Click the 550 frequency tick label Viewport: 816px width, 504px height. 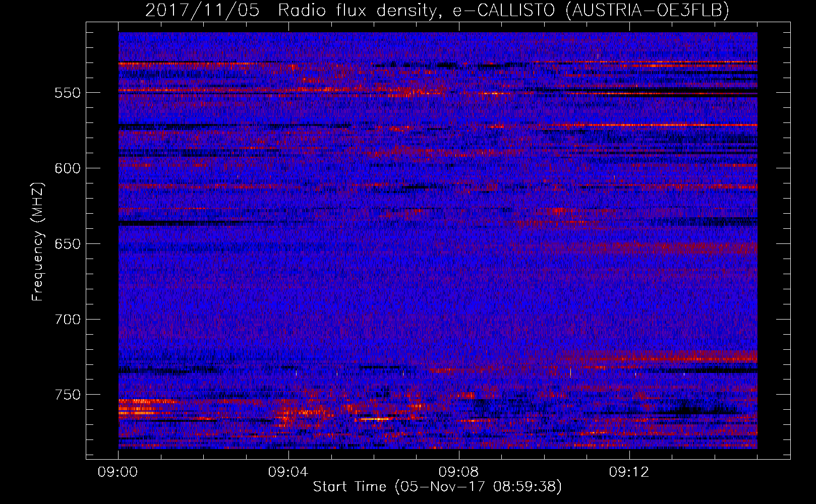click(67, 93)
